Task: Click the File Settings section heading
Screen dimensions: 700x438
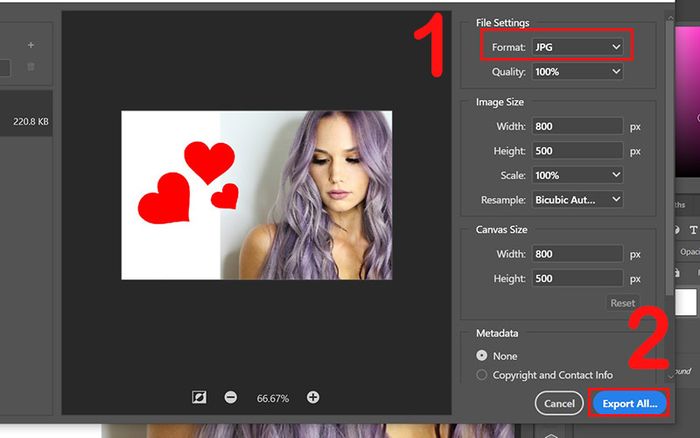Action: click(x=502, y=23)
